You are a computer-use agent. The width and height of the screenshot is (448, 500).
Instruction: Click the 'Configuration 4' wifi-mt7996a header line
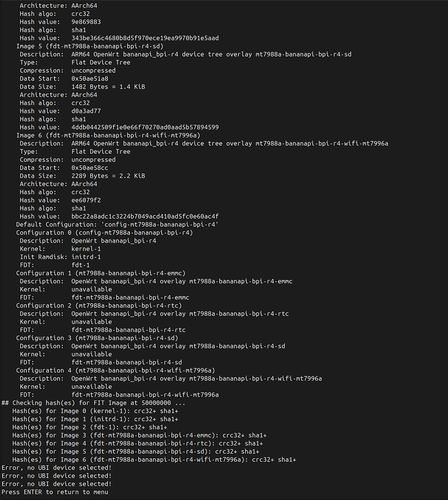coord(115,370)
